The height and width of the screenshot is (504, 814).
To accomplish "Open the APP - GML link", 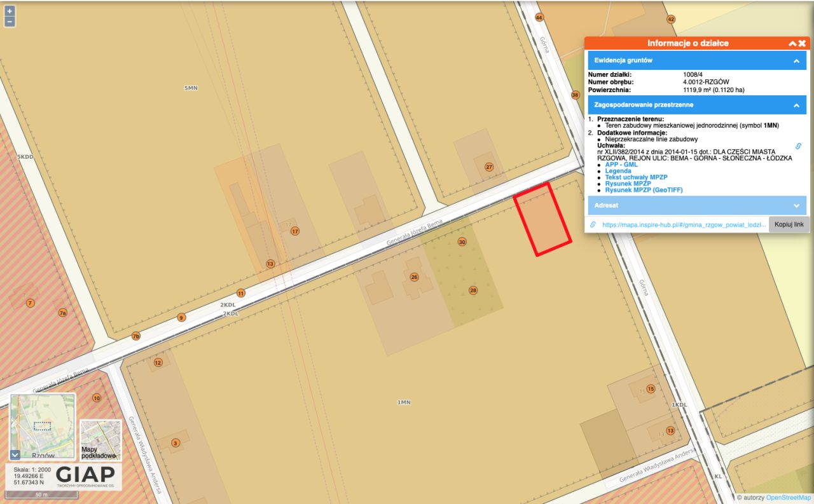I will click(x=621, y=165).
